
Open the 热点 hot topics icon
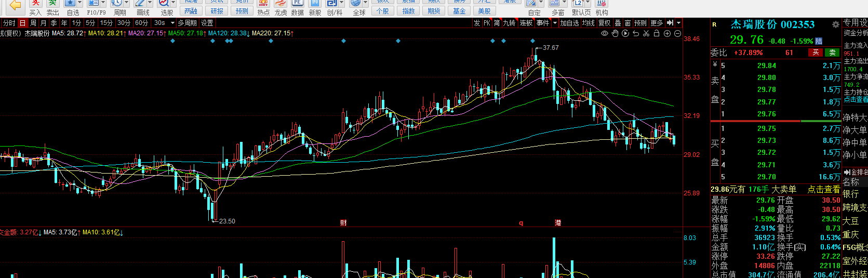(x=263, y=8)
